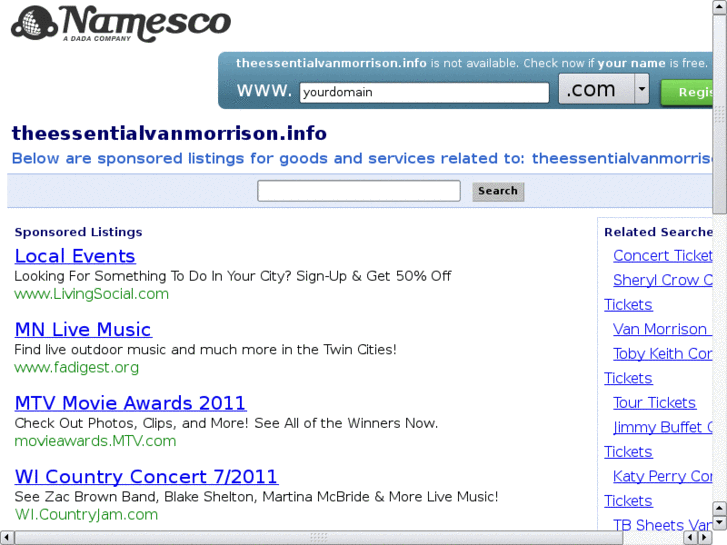Click the horizontal scrollbar left arrow
Image resolution: width=727 pixels, height=545 pixels.
(6, 538)
